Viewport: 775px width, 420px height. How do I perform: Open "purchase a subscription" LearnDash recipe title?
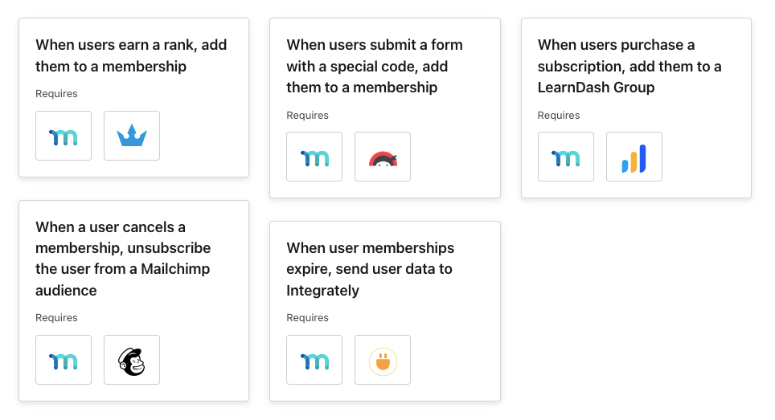tap(629, 66)
